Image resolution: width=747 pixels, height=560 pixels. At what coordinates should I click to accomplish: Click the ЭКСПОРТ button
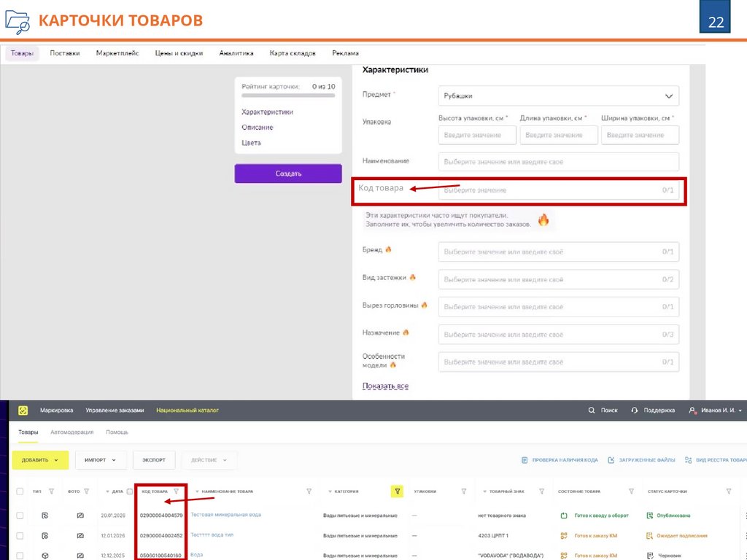tap(154, 460)
